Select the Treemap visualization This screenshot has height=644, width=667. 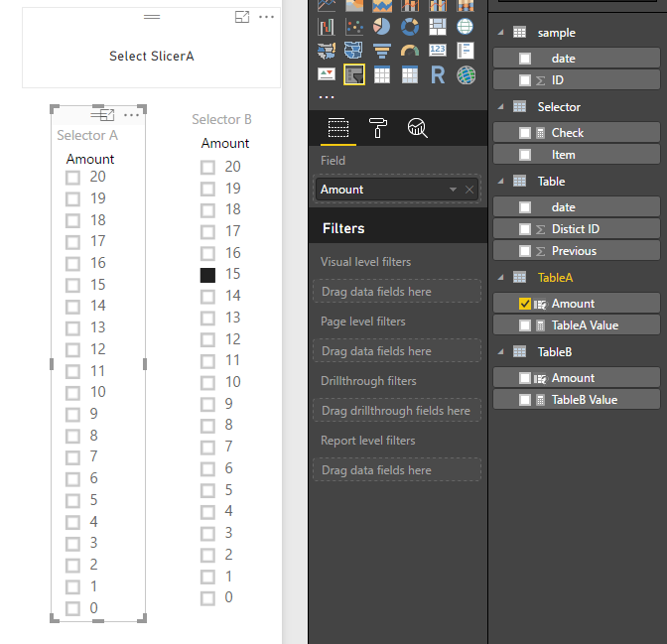click(x=438, y=27)
